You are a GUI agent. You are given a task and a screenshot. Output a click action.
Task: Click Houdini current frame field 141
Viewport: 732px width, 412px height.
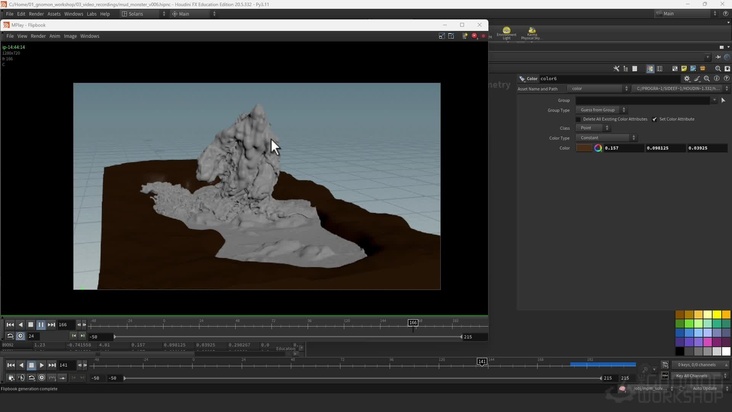point(66,365)
